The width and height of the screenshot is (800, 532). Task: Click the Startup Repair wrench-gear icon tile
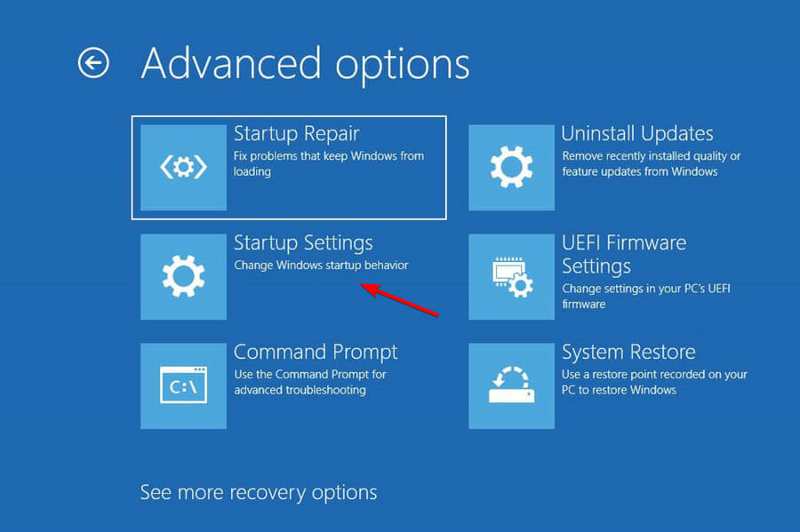[183, 167]
